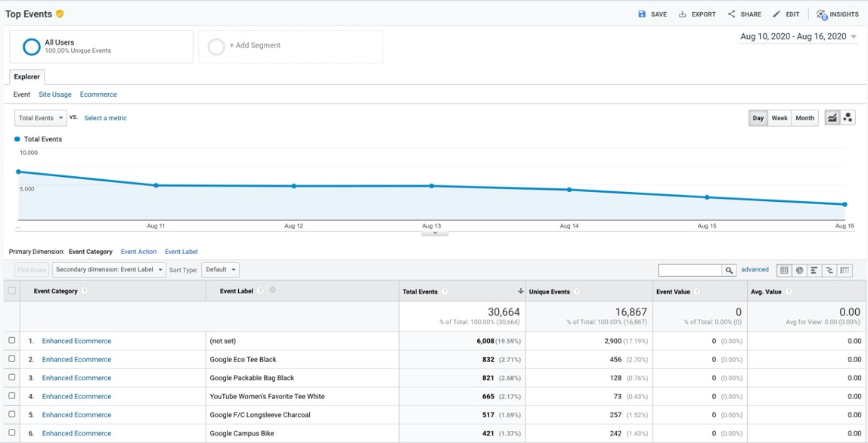868x443 pixels.
Task: Click the table search magnifier icon
Action: pos(730,270)
